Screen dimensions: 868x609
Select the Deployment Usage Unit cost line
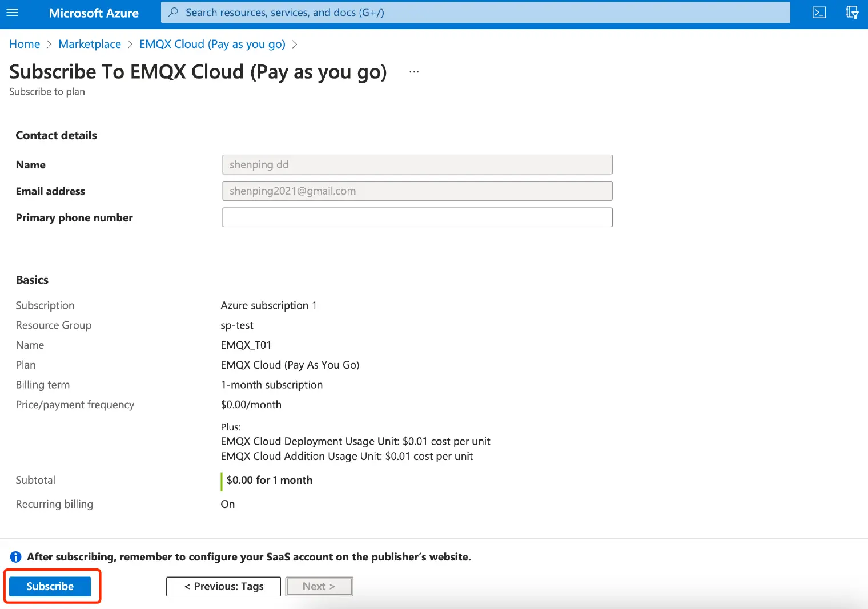coord(355,441)
